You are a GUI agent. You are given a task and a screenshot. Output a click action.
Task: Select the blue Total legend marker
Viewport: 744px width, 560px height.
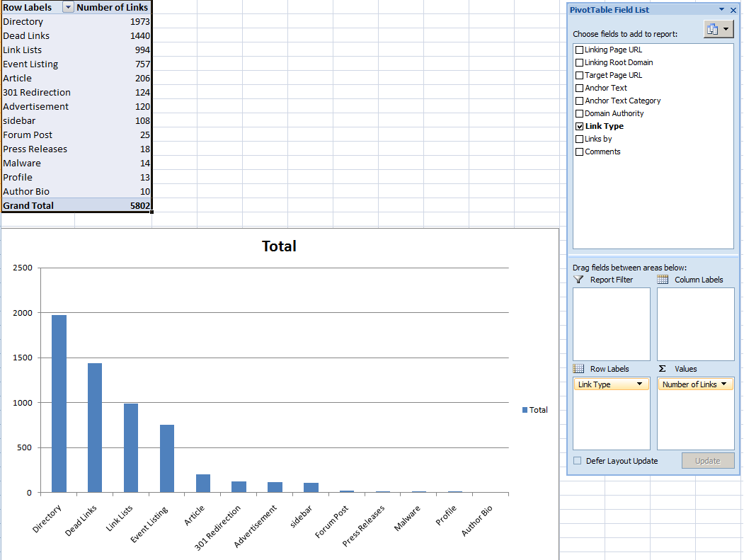click(x=525, y=410)
